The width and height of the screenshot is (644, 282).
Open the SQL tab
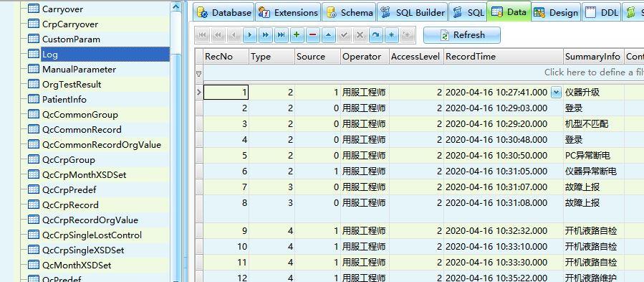tap(468, 13)
